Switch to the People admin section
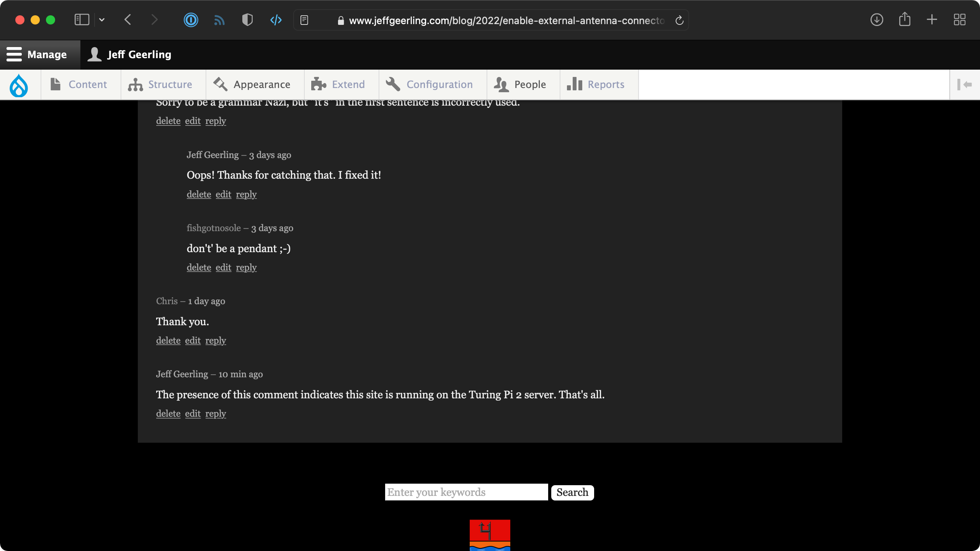Screen dimensions: 980x551 [x=522, y=84]
